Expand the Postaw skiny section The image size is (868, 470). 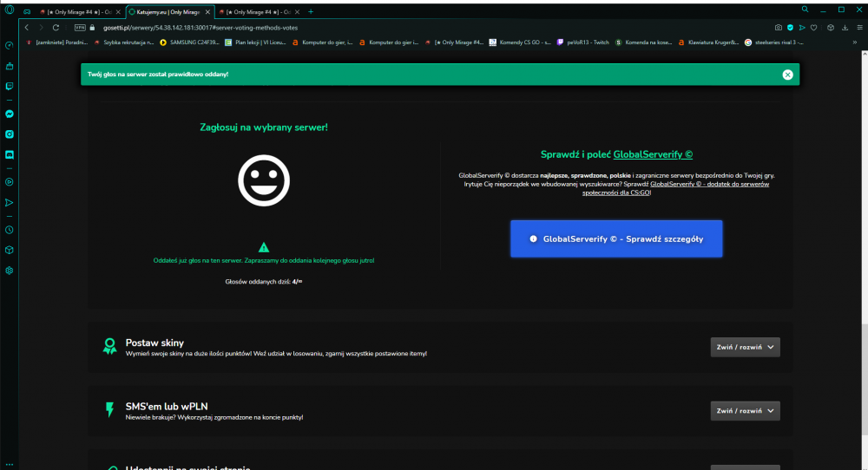tap(745, 347)
